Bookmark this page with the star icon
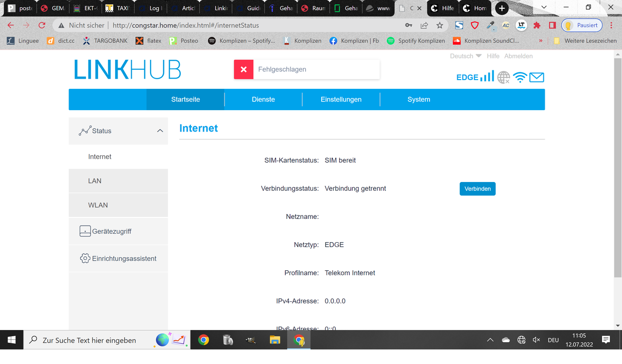This screenshot has height=364, width=622. tap(440, 25)
